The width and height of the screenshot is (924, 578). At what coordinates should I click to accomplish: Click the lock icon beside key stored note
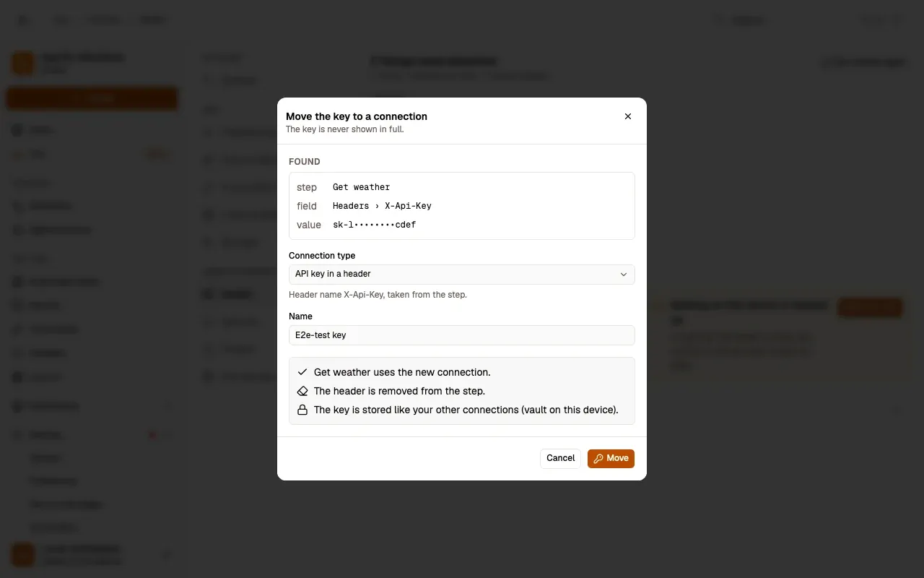302,410
